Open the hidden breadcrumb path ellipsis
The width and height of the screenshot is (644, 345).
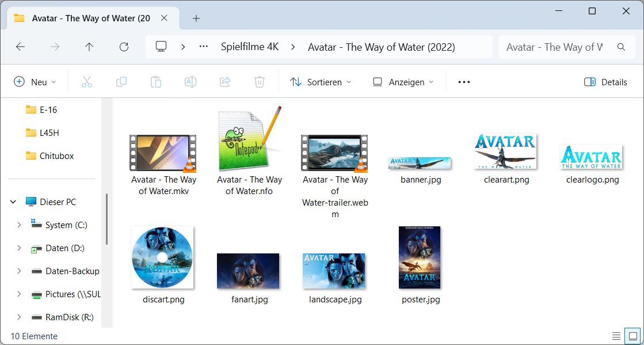(x=204, y=47)
